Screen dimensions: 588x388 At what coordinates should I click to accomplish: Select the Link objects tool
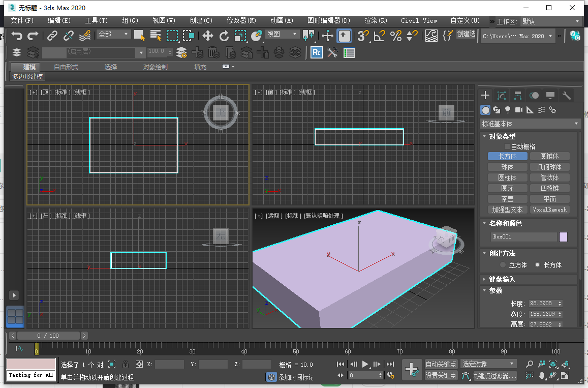(52, 36)
